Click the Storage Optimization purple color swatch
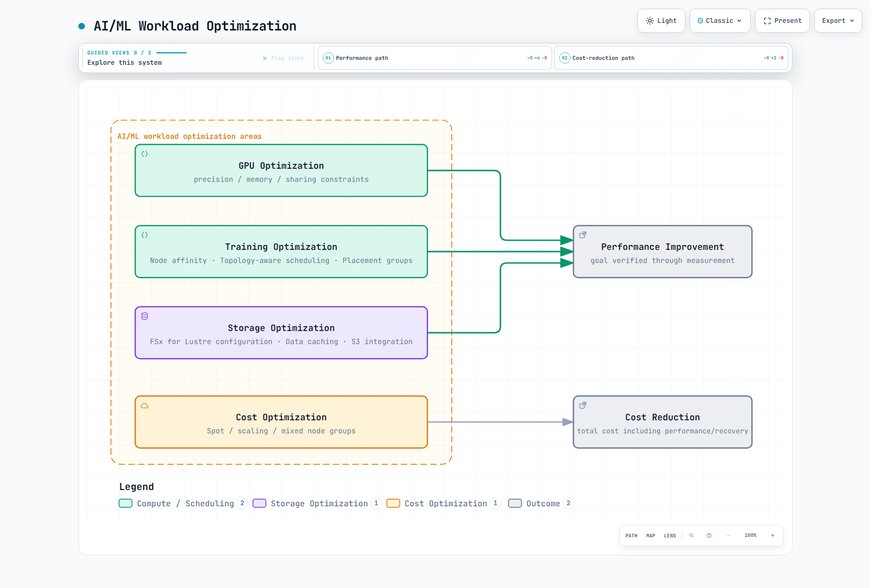The width and height of the screenshot is (871, 588). tap(260, 504)
